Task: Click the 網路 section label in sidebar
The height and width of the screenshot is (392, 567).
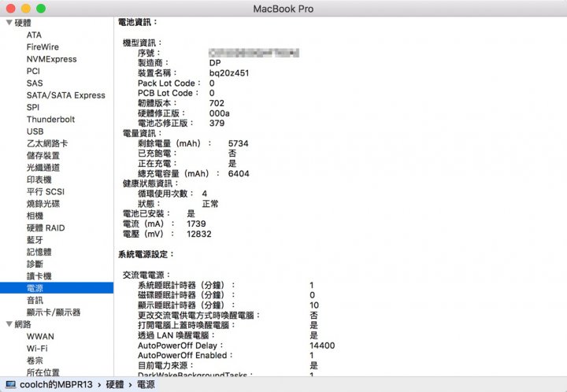Action: click(x=23, y=324)
